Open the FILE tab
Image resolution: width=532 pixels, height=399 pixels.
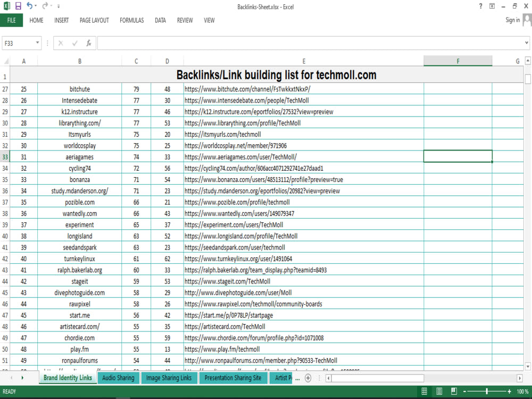coord(12,20)
